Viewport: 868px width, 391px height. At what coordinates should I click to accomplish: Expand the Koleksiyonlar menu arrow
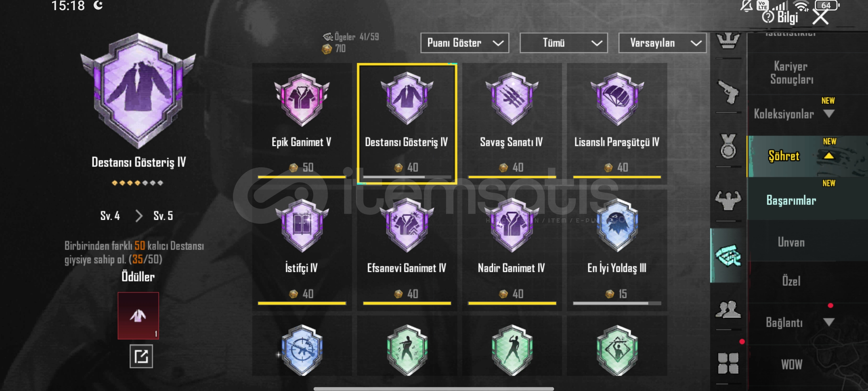click(x=829, y=114)
